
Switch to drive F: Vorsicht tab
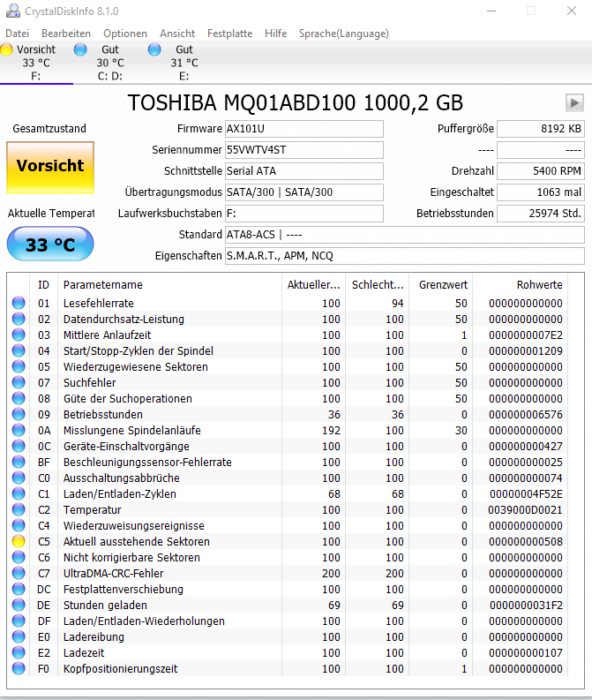(x=36, y=63)
